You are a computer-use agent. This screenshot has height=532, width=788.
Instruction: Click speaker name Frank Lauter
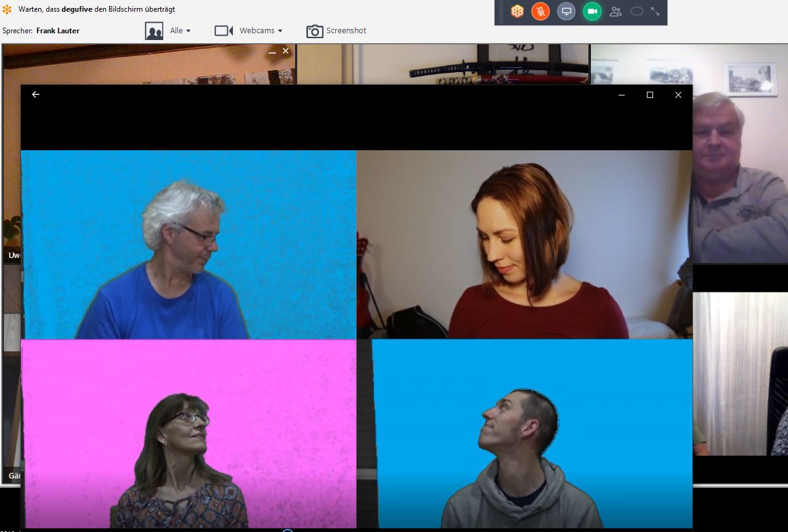[58, 31]
